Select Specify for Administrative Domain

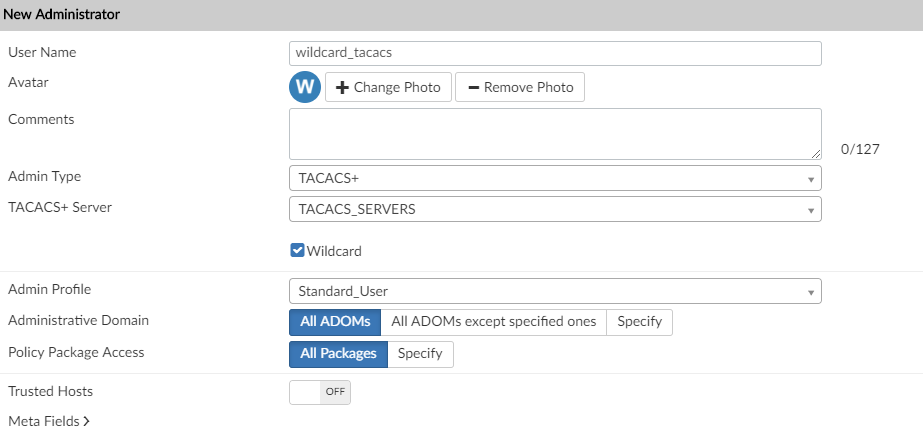click(639, 322)
